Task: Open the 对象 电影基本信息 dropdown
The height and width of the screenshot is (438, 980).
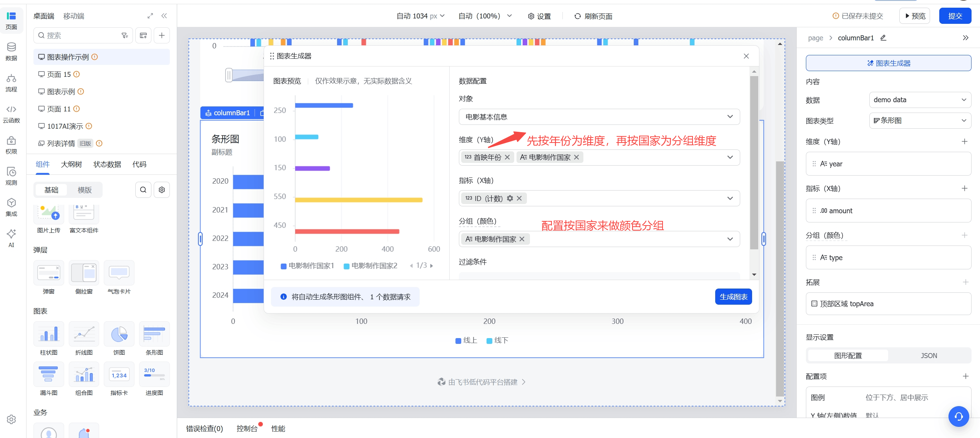Action: pyautogui.click(x=599, y=117)
